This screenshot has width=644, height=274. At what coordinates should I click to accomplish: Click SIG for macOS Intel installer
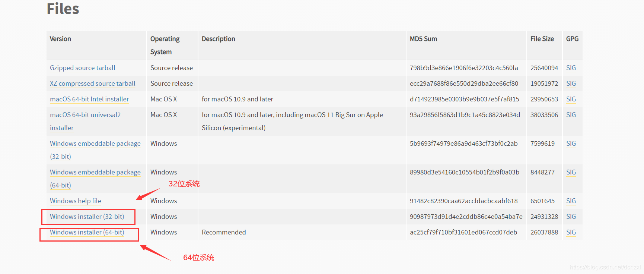pyautogui.click(x=571, y=99)
